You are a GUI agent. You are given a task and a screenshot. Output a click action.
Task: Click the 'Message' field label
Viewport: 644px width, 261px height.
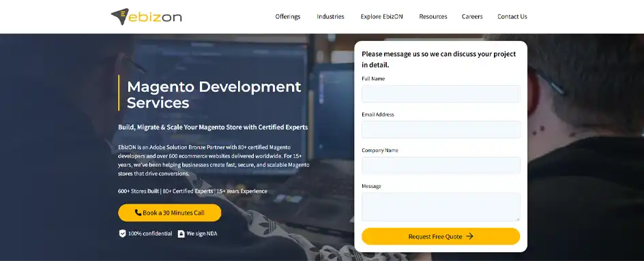click(371, 186)
